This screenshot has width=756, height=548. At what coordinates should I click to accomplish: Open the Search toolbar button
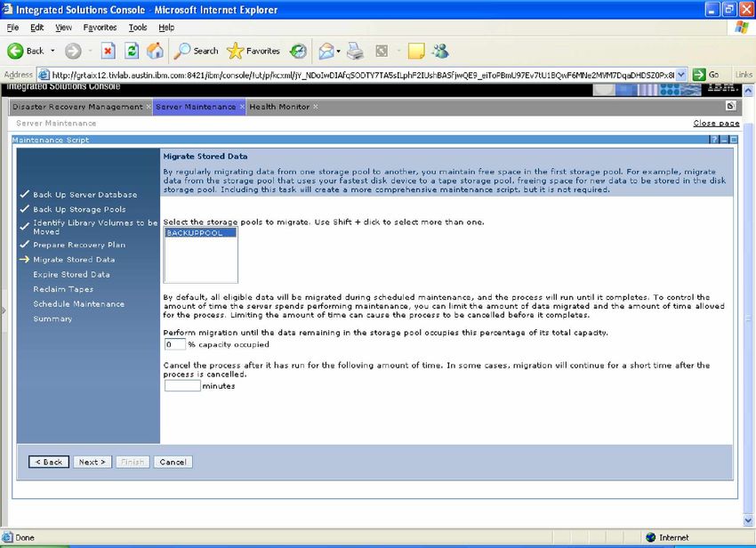pyautogui.click(x=196, y=51)
